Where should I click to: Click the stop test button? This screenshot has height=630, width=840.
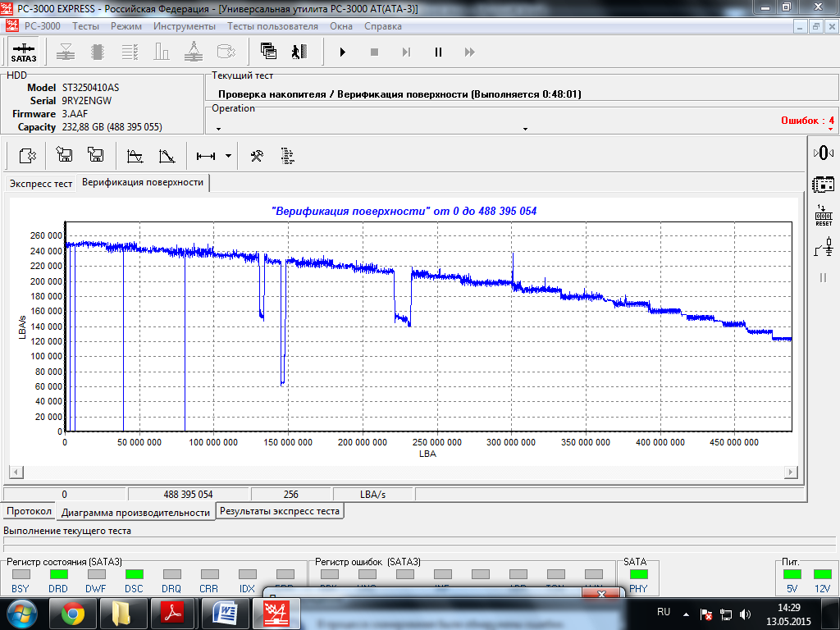[374, 52]
